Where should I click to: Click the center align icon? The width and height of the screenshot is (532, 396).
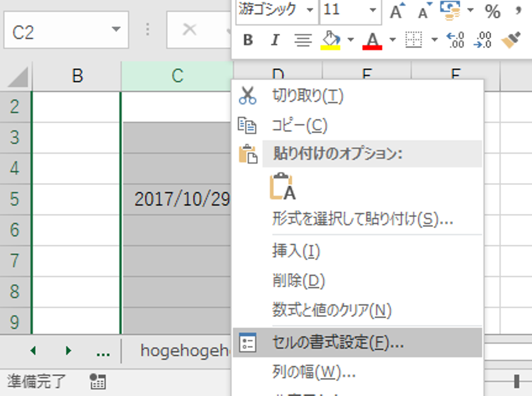pyautogui.click(x=303, y=40)
